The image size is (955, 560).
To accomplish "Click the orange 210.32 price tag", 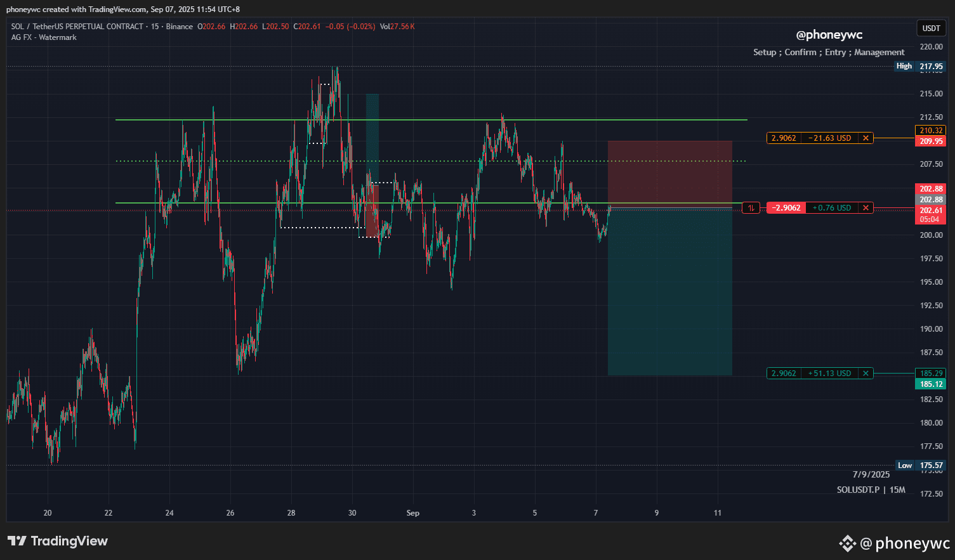I will coord(931,131).
